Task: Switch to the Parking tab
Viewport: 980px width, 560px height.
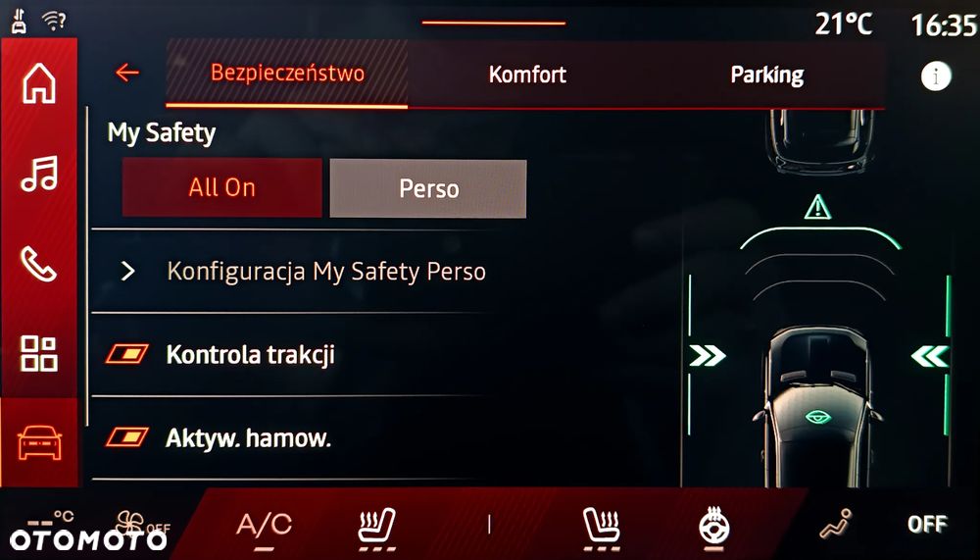Action: tap(767, 75)
